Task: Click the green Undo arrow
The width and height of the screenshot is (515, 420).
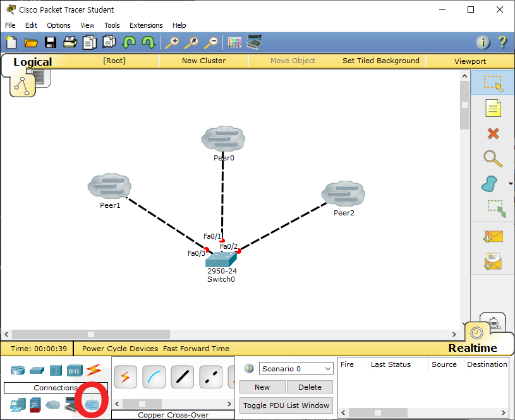Action: 129,42
